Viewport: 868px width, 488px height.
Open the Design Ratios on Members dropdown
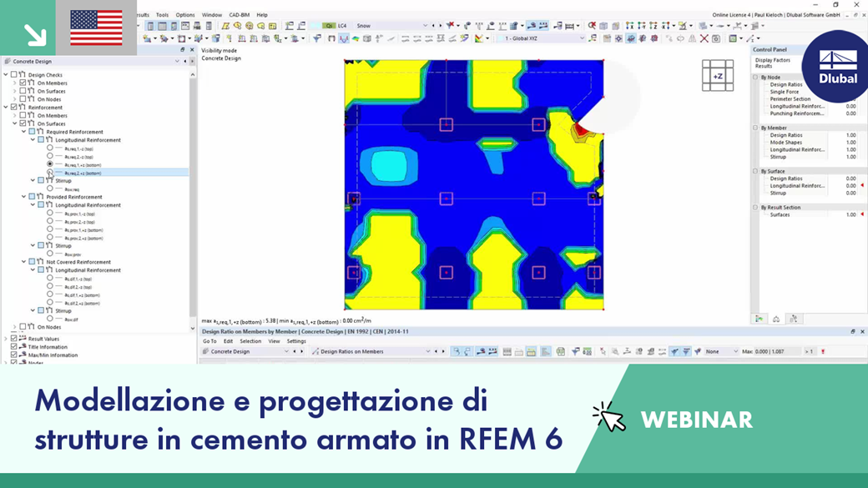point(427,351)
